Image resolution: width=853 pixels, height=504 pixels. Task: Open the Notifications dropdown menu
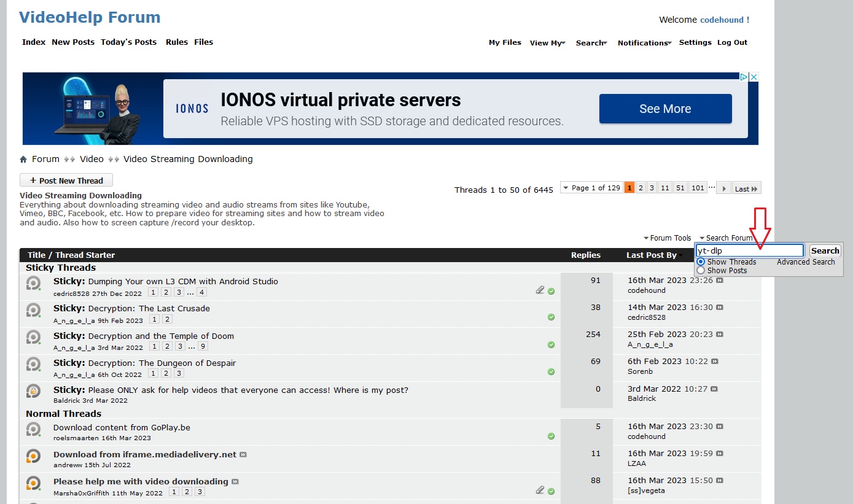pos(644,43)
